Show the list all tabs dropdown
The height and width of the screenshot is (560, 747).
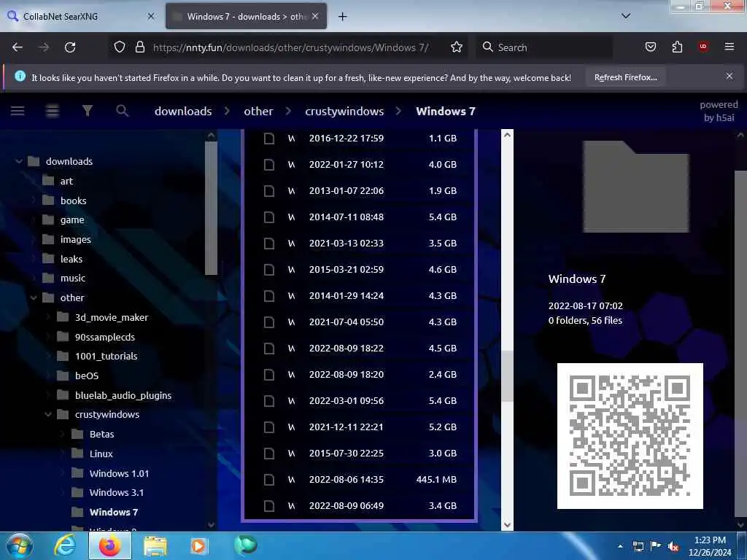pos(626,16)
